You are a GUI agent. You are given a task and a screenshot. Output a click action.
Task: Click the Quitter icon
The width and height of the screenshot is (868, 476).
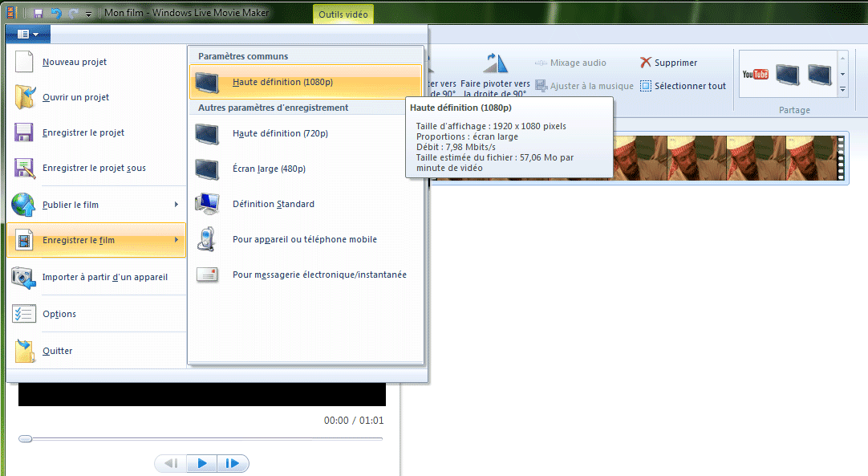coord(24,351)
